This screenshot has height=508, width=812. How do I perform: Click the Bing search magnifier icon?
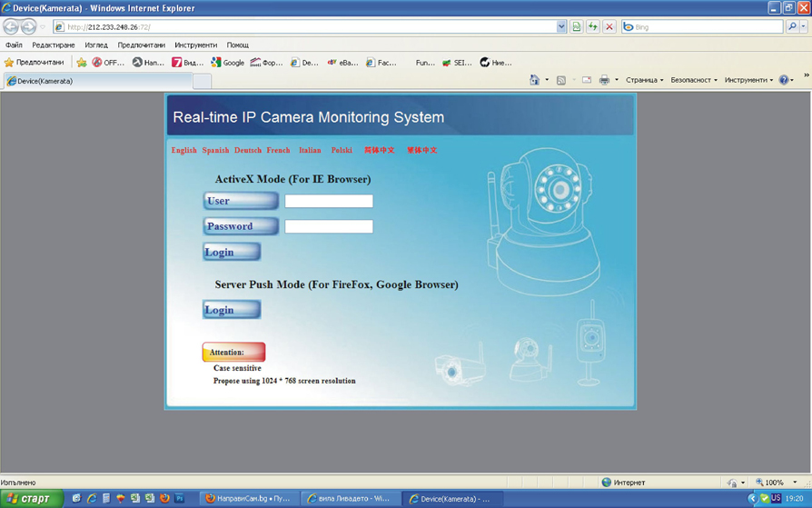[792, 27]
